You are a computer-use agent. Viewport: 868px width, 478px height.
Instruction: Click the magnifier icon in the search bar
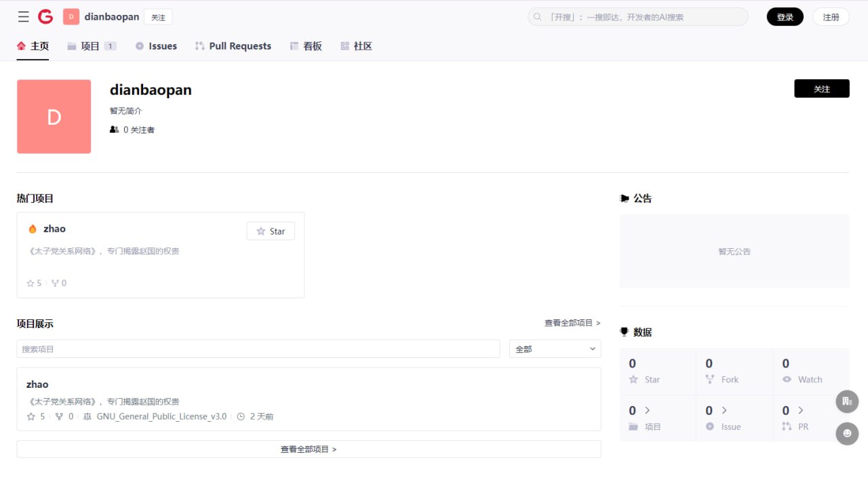536,16
